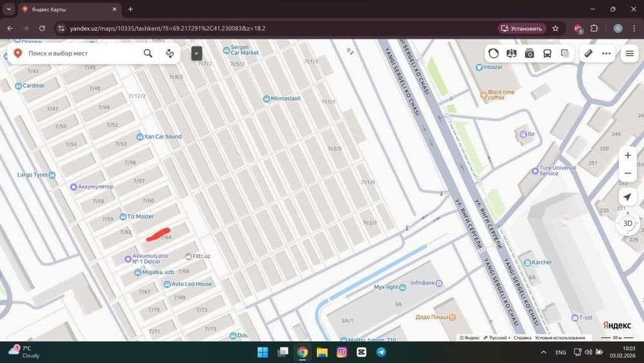Screen dimensions: 644x363
Task: Show public transport bus layer
Action: [547, 54]
